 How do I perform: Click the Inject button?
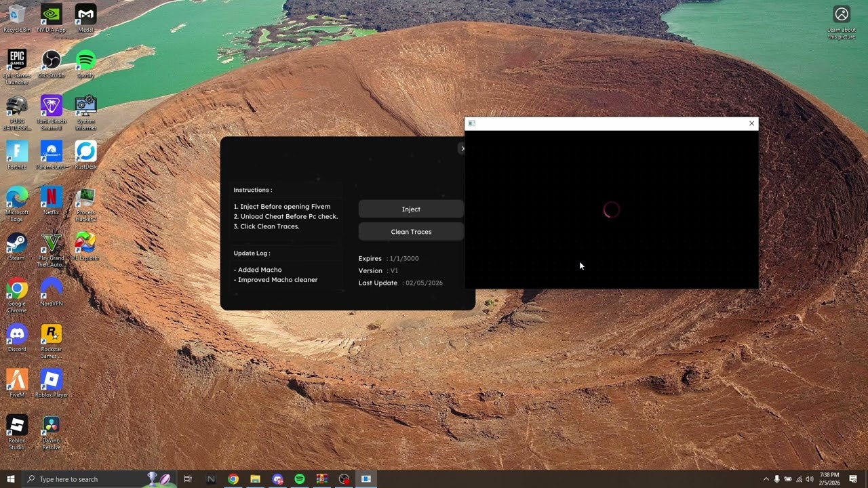click(411, 209)
